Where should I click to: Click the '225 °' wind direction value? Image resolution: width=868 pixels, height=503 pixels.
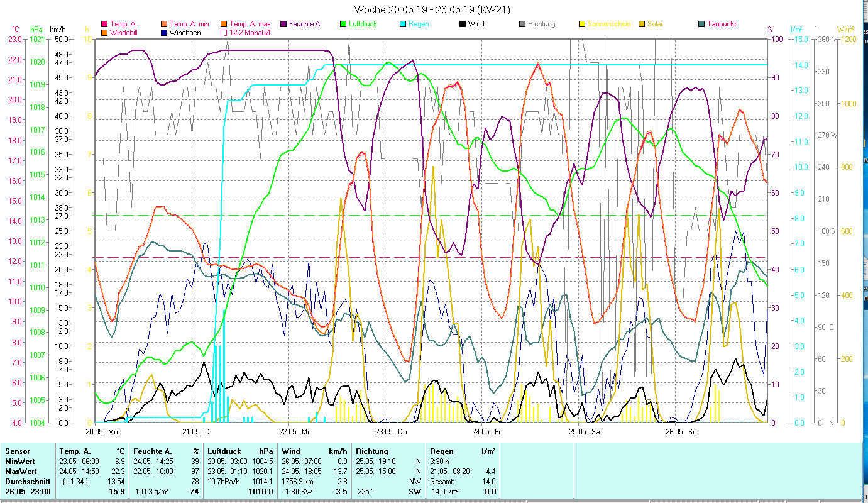coord(365,492)
